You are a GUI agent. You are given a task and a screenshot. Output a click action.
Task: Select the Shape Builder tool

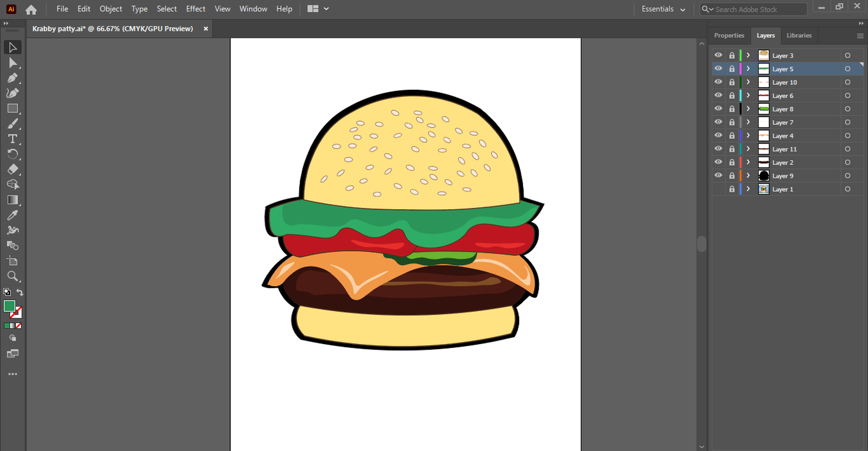point(13,185)
